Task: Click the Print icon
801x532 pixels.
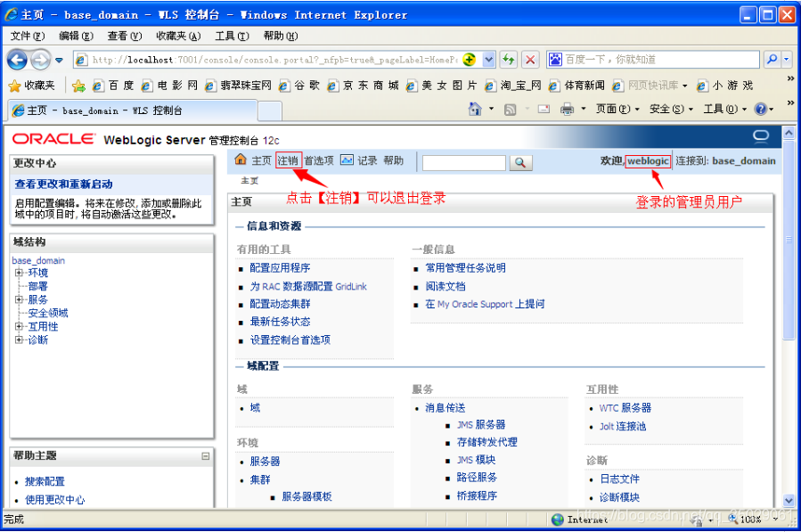Action: tap(567, 109)
